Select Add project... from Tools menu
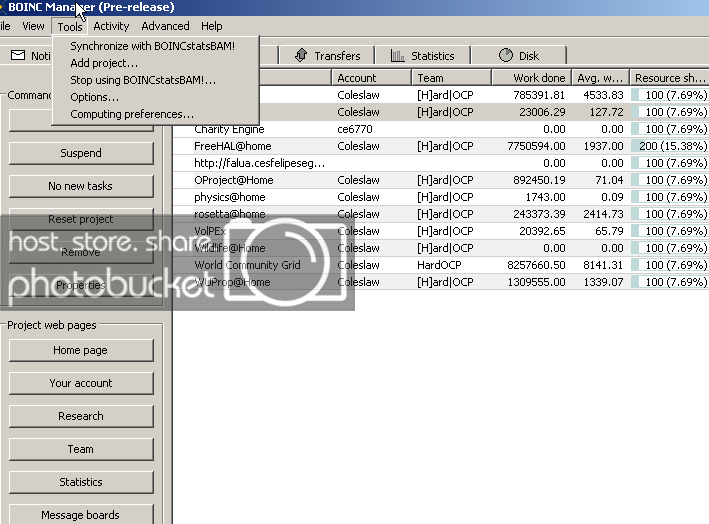 click(x=104, y=63)
